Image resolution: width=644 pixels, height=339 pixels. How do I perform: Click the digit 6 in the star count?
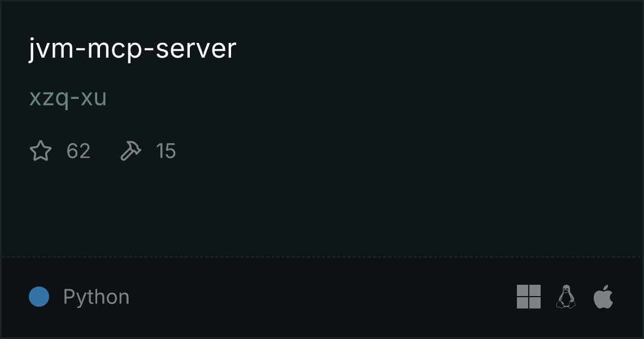72,151
